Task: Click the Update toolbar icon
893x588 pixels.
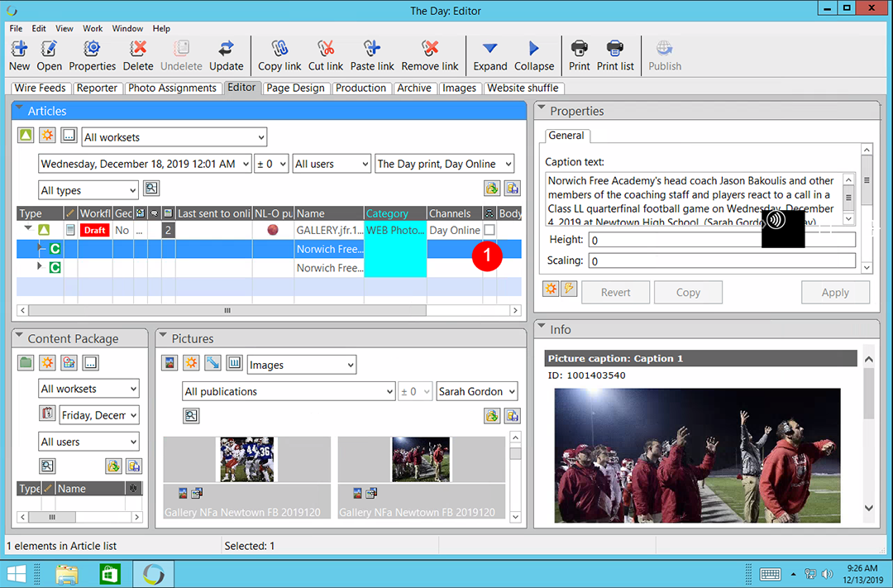Action: click(x=226, y=56)
